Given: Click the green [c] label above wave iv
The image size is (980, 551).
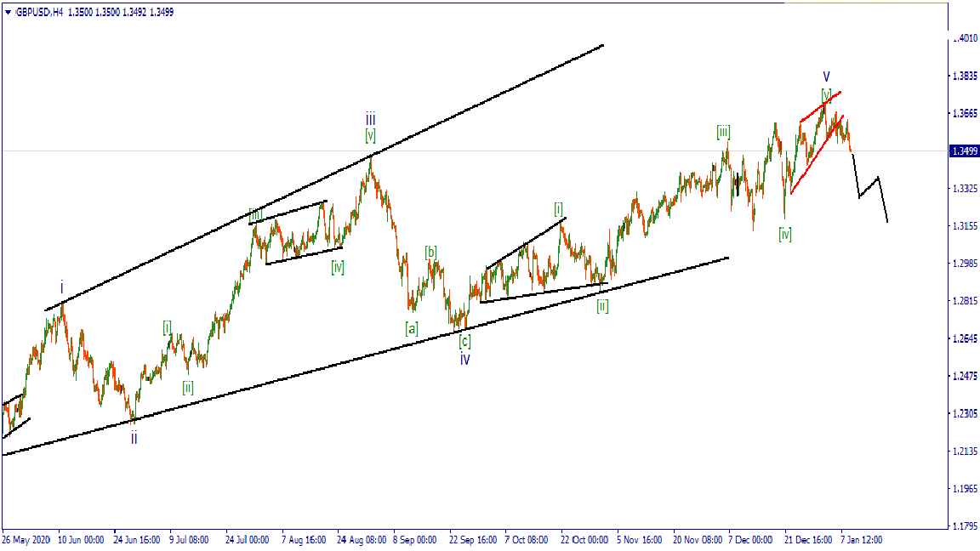Looking at the screenshot, I should point(465,342).
